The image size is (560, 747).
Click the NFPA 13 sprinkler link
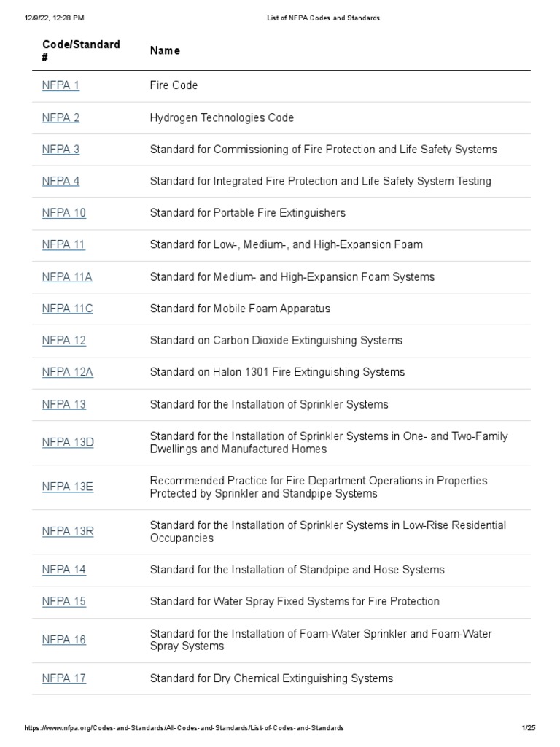[x=63, y=404]
